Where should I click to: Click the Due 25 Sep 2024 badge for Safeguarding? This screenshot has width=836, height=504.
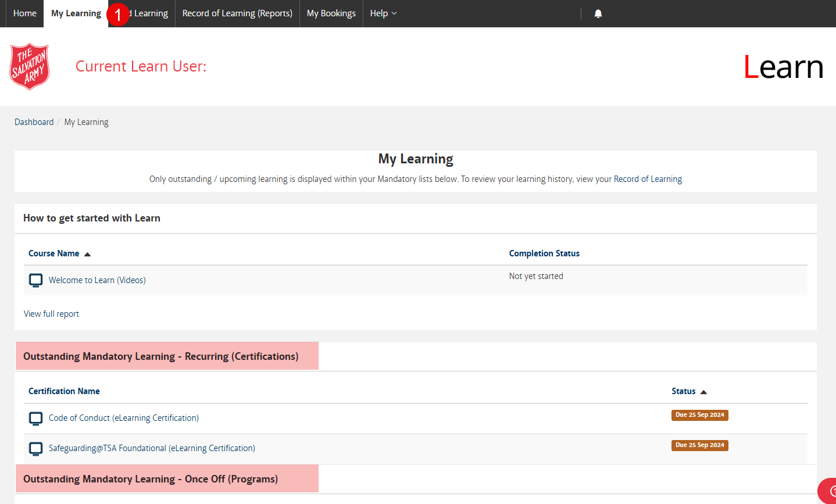pyautogui.click(x=699, y=445)
